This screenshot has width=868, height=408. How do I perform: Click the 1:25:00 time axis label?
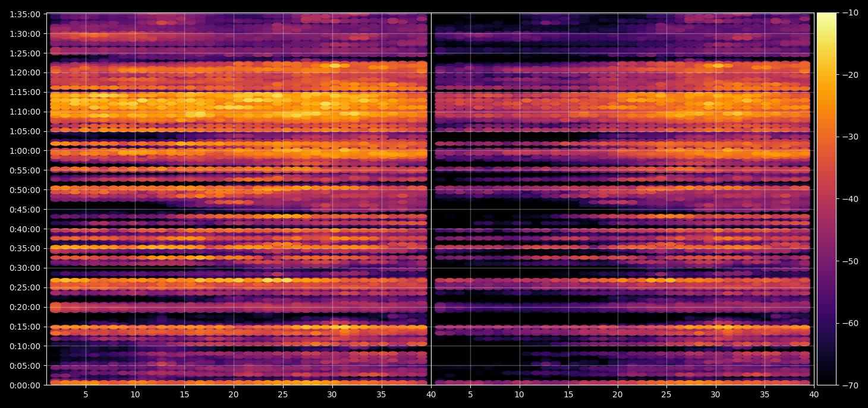click(25, 53)
